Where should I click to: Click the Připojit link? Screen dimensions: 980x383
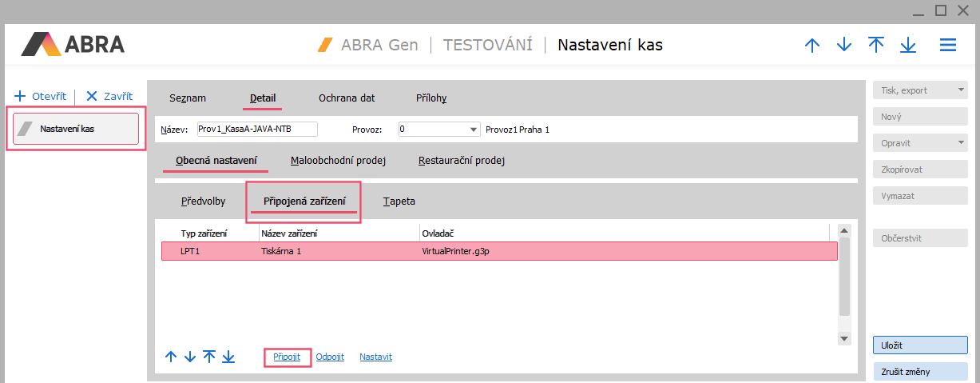287,357
